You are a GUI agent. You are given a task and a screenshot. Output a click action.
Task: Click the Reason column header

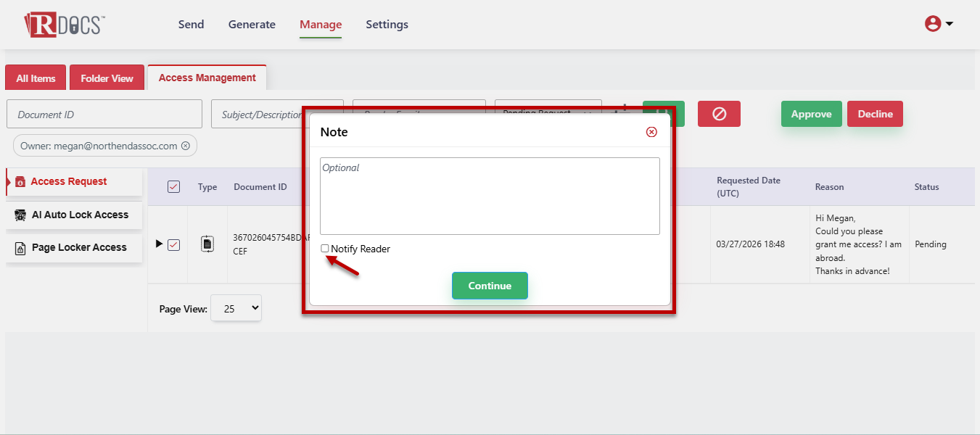pos(829,187)
